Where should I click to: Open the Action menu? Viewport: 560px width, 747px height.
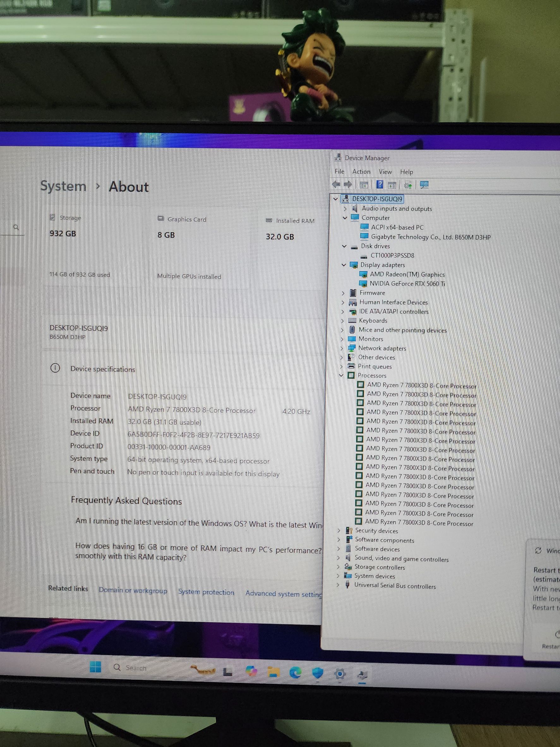pyautogui.click(x=361, y=172)
